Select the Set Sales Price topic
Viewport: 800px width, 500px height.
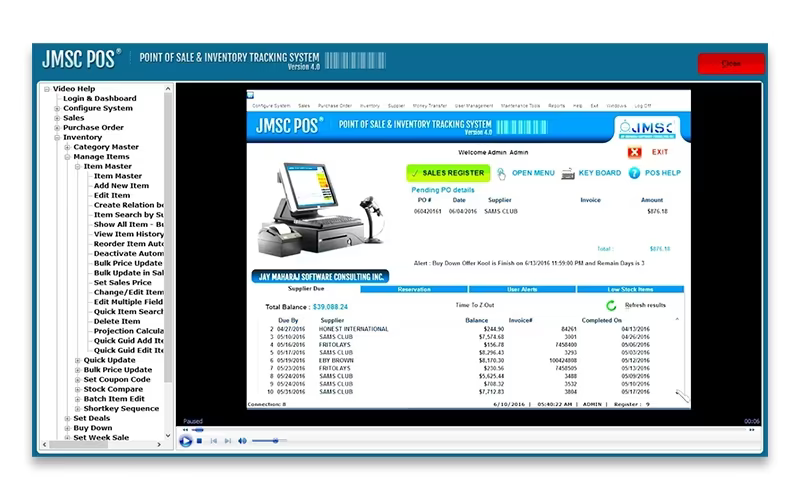(122, 283)
